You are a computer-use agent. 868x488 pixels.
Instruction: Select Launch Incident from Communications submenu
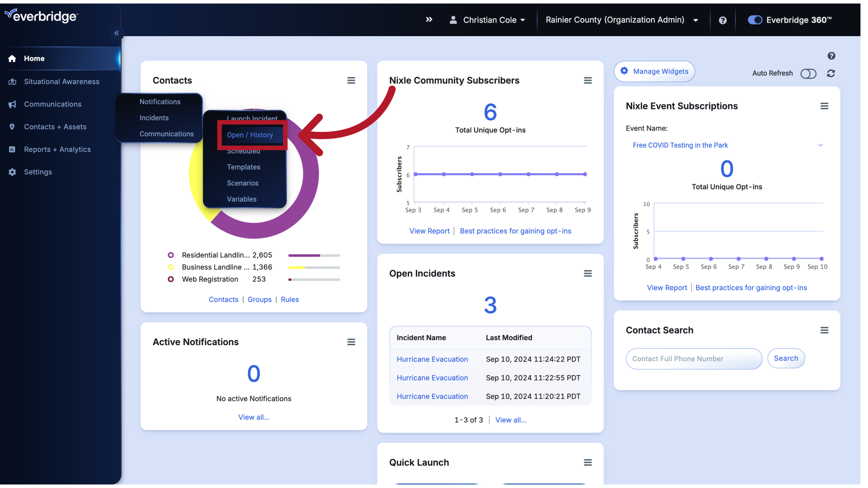(252, 118)
